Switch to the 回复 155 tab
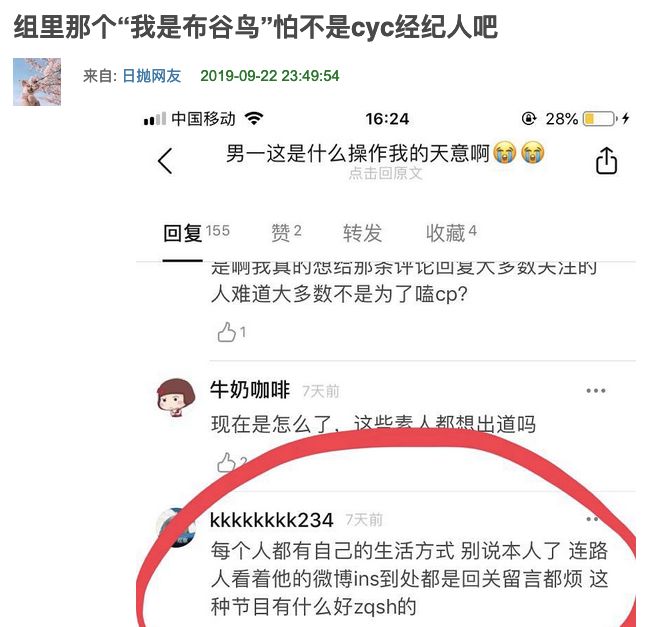 (196, 233)
